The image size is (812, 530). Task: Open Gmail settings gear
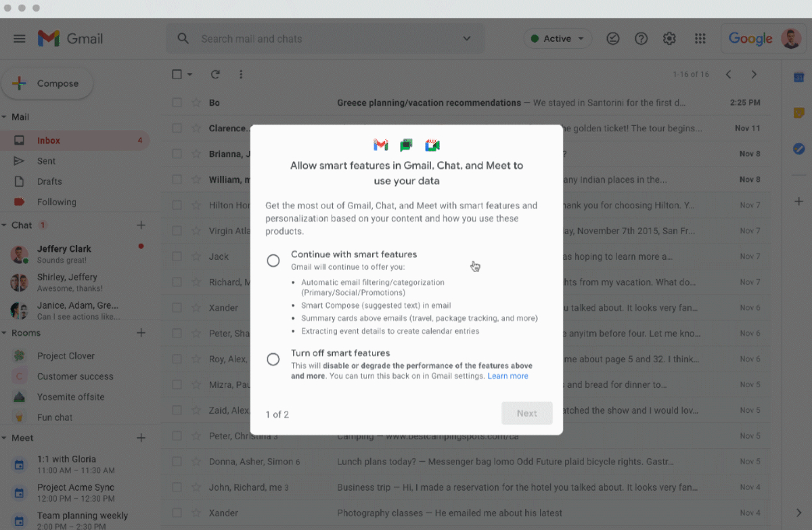click(669, 39)
